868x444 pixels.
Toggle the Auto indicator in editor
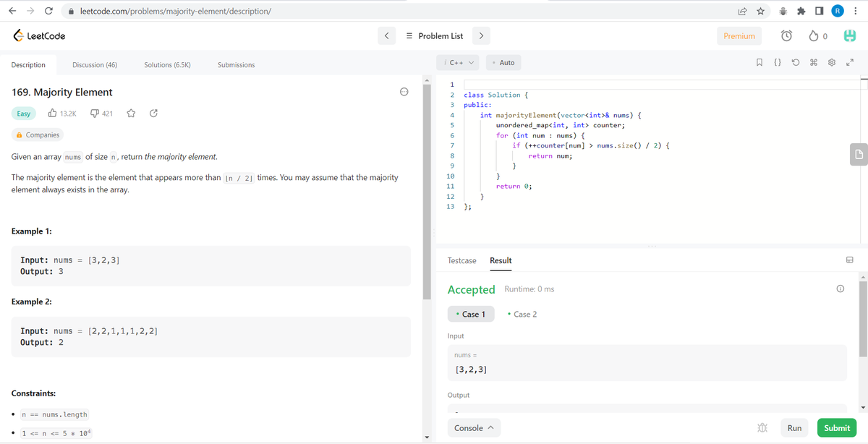click(503, 63)
